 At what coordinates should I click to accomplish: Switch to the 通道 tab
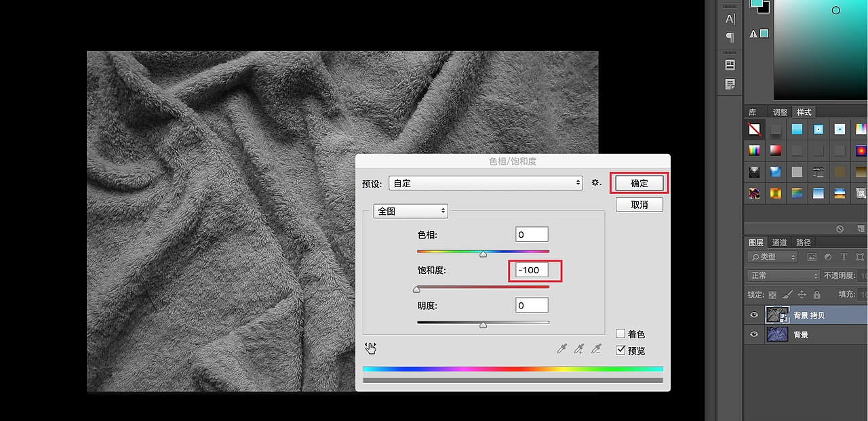click(780, 242)
